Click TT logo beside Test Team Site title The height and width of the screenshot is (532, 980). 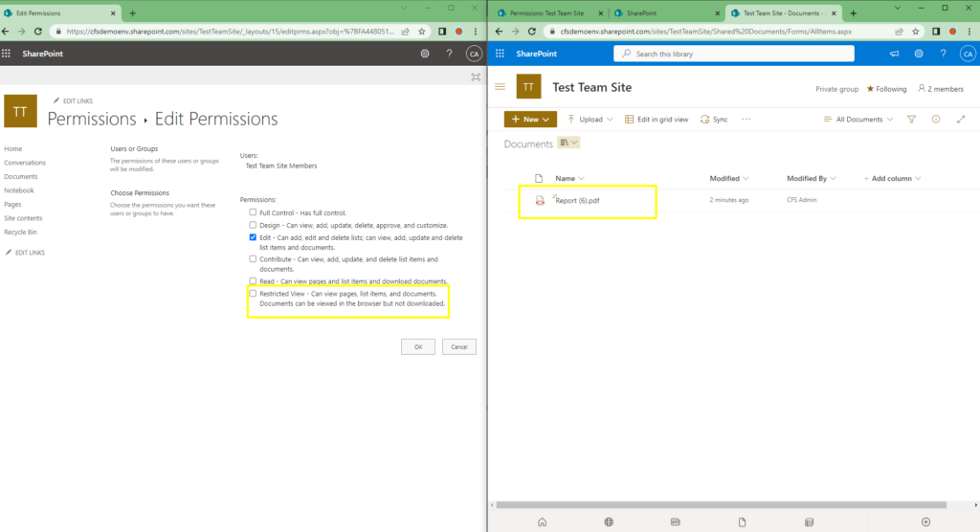pyautogui.click(x=528, y=87)
